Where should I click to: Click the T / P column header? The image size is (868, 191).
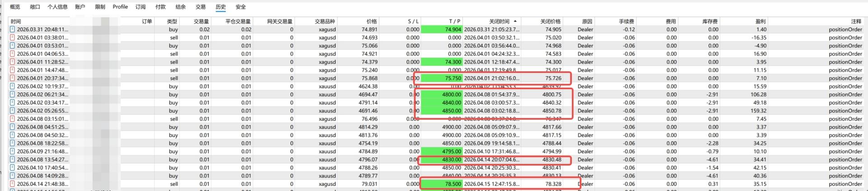point(455,21)
